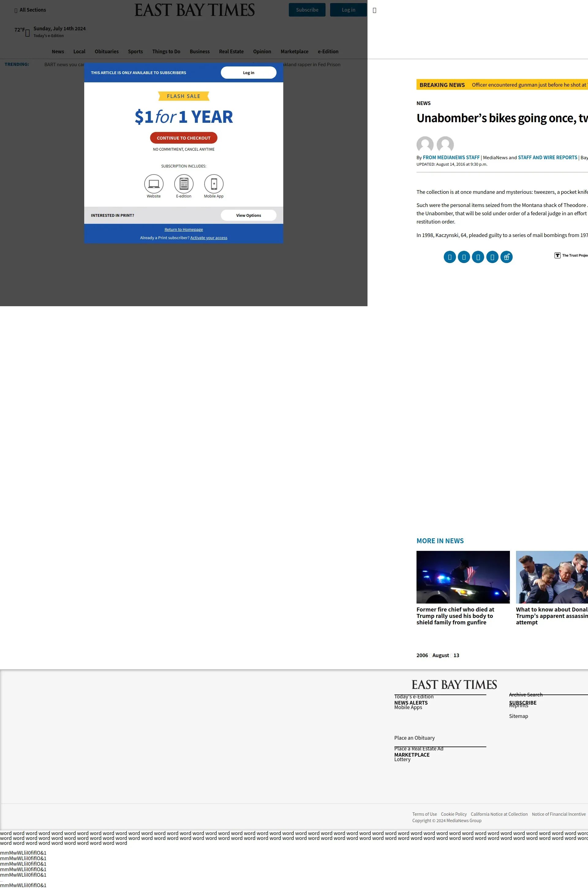The image size is (588, 888).
Task: Click the August archive breadcrumb
Action: (441, 655)
